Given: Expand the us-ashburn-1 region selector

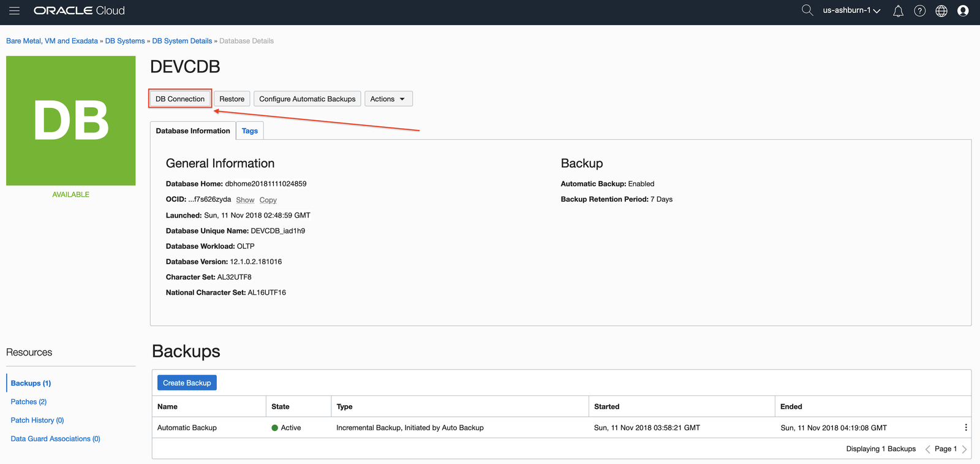Looking at the screenshot, I should pyautogui.click(x=851, y=10).
